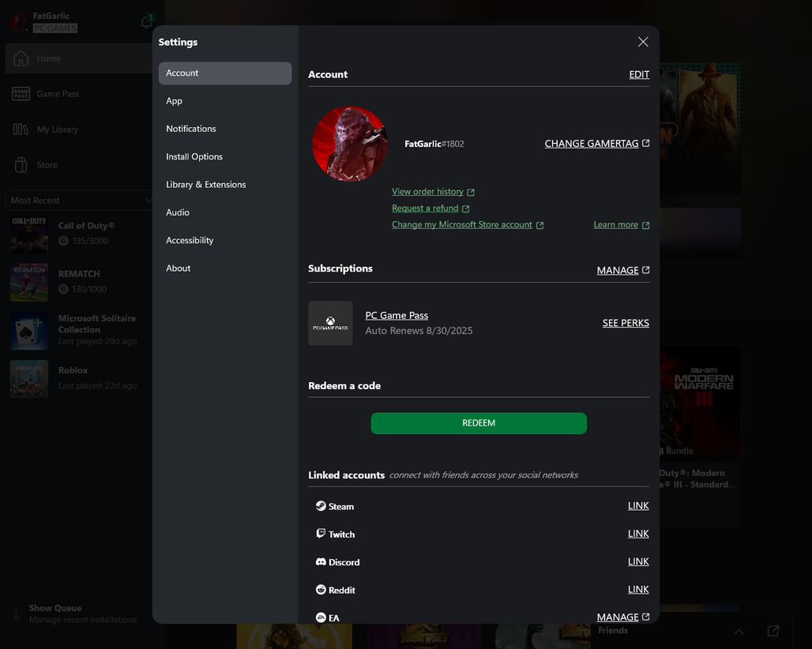The width and height of the screenshot is (812, 649).
Task: Pop out the Friends panel
Action: click(x=773, y=631)
